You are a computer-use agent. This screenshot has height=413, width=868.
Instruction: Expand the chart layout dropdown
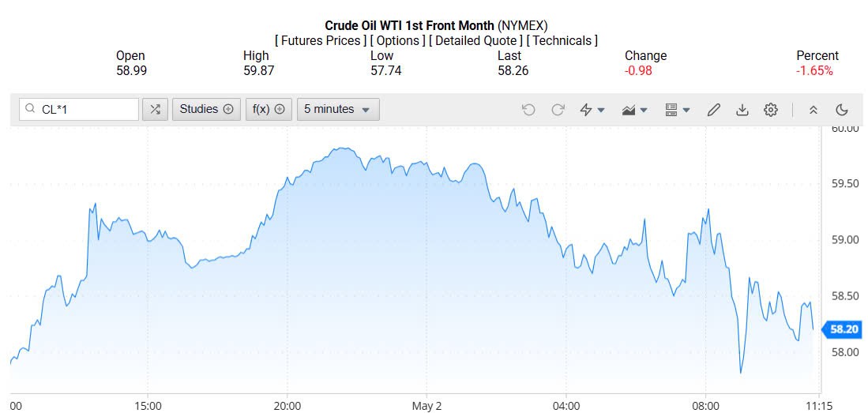678,110
